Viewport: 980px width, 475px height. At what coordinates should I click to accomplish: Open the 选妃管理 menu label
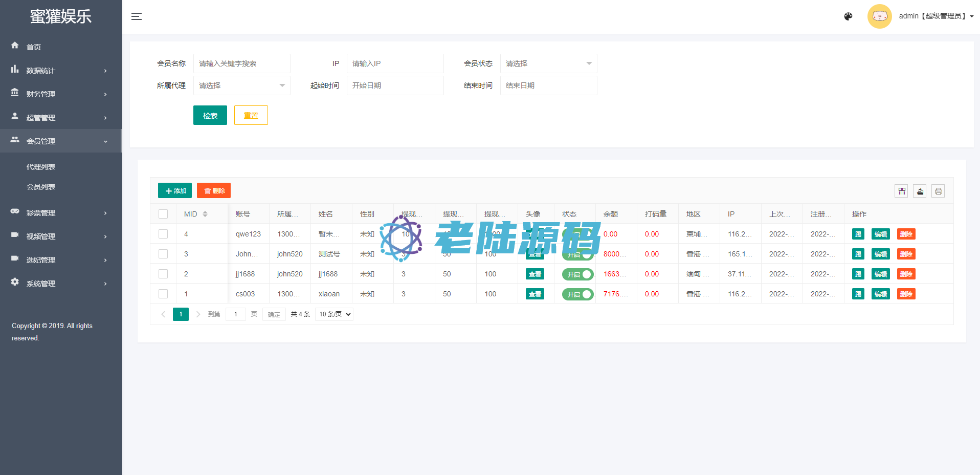click(x=41, y=260)
